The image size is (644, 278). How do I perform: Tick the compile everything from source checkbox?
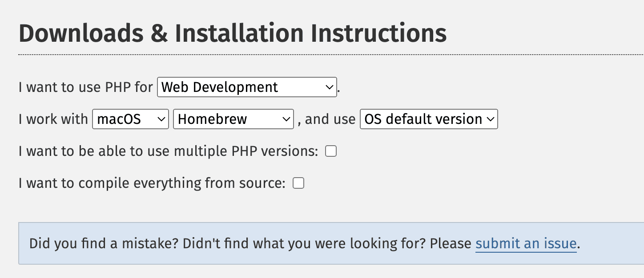(x=298, y=183)
